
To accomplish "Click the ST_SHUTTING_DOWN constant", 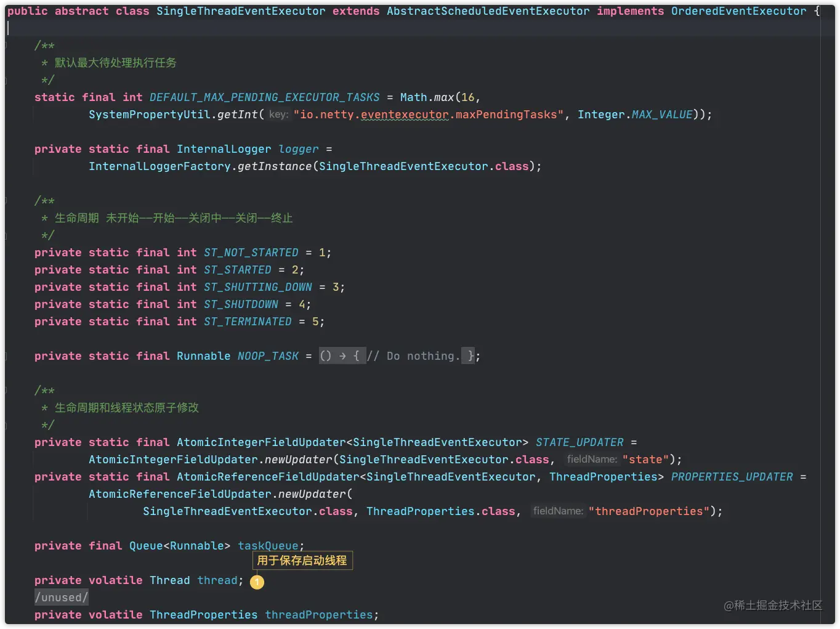I will tap(258, 287).
